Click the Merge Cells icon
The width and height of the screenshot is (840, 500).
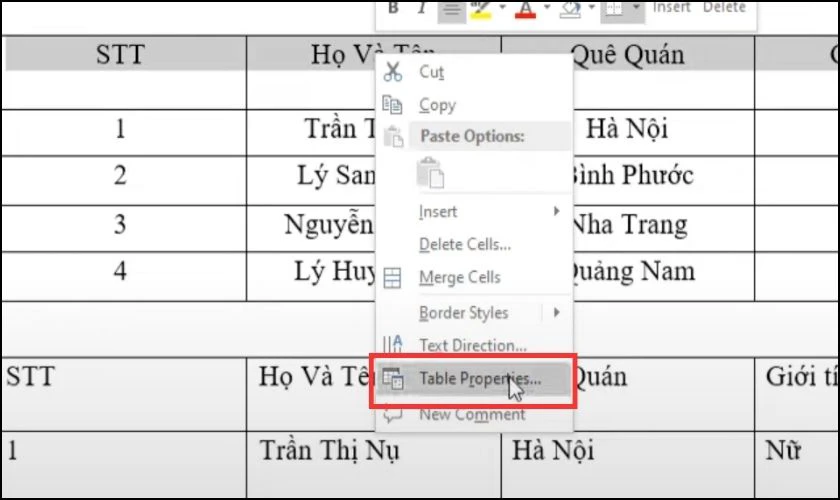[392, 278]
